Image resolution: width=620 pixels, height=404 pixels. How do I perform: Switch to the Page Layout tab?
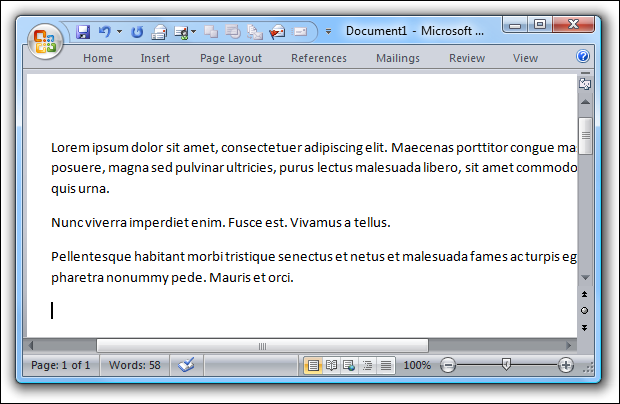pyautogui.click(x=231, y=58)
